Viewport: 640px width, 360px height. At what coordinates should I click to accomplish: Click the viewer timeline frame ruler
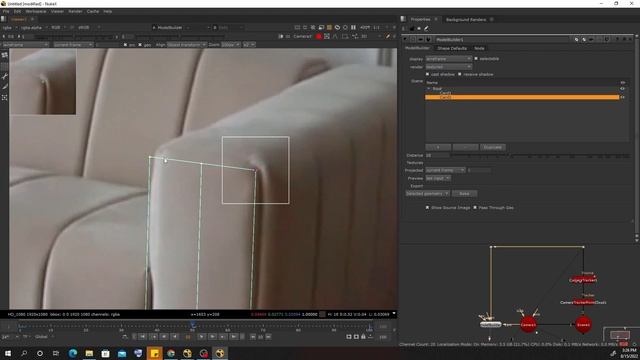(x=195, y=326)
